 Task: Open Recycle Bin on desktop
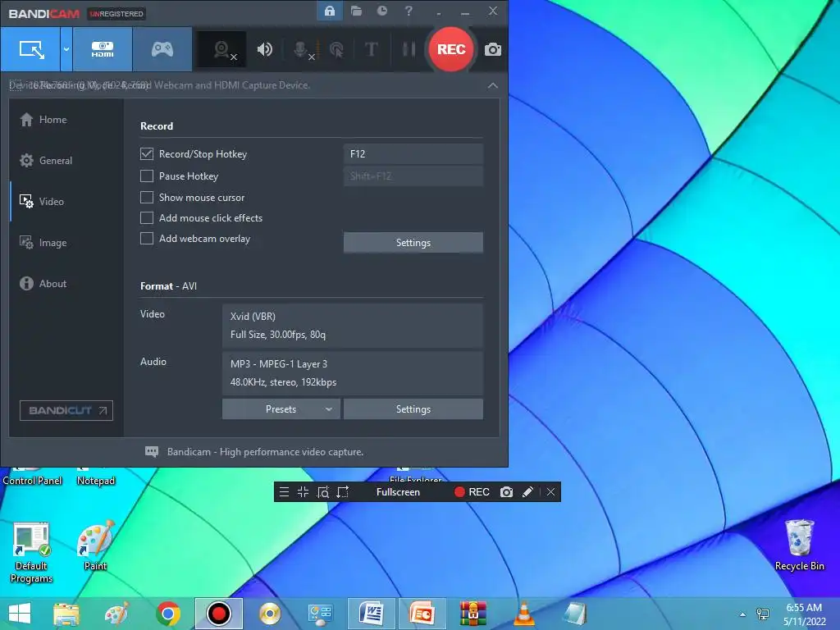click(799, 546)
